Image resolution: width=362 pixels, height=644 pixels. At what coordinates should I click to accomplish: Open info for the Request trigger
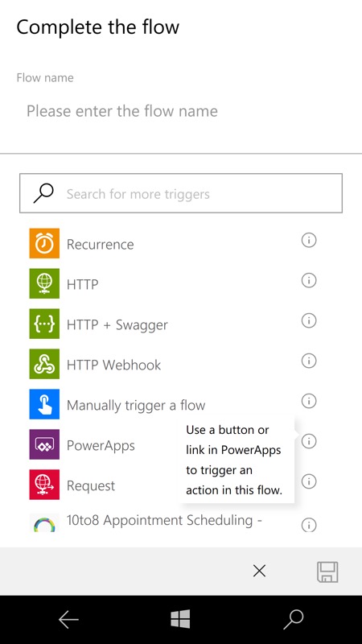(x=309, y=481)
